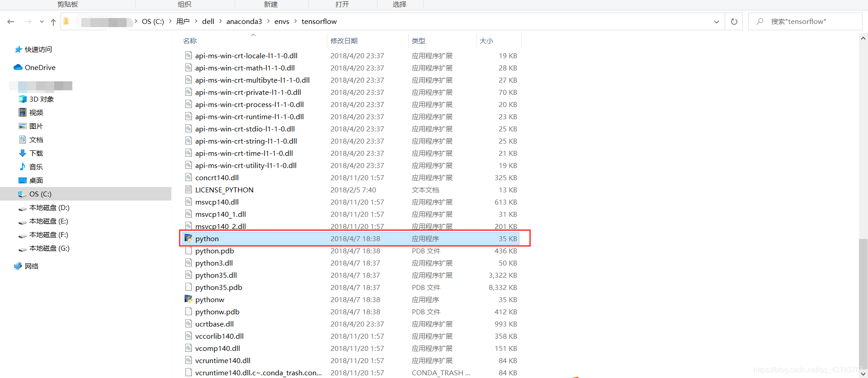
Task: Select api-ms-win-crt-stdio-l1-1-0.dll file
Action: coord(245,129)
